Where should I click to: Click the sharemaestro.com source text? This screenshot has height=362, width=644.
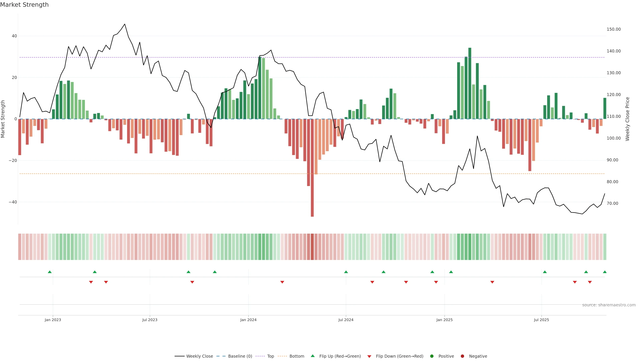609,305
